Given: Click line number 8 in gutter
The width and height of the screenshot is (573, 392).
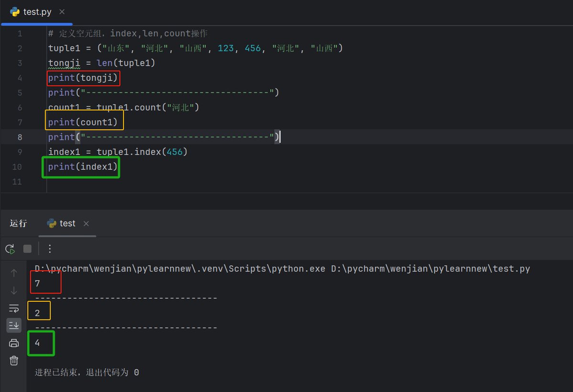Looking at the screenshot, I should [20, 137].
